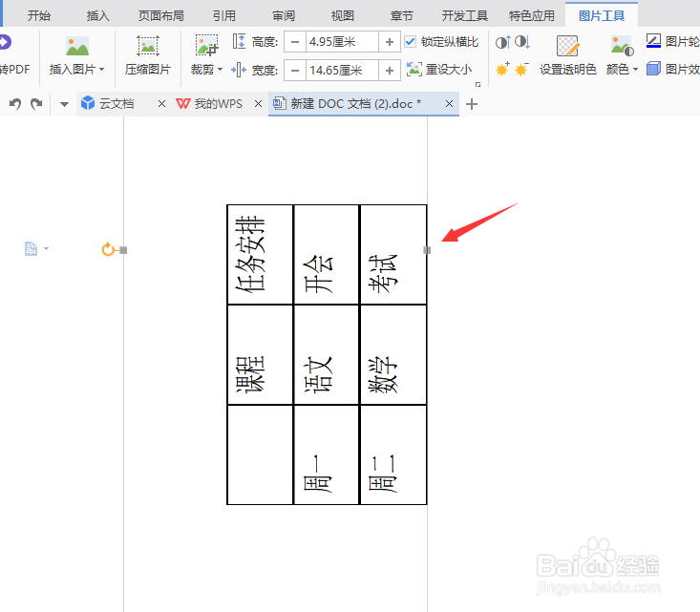Open the 开始 ribbon tab
The width and height of the screenshot is (700, 612).
click(x=39, y=16)
